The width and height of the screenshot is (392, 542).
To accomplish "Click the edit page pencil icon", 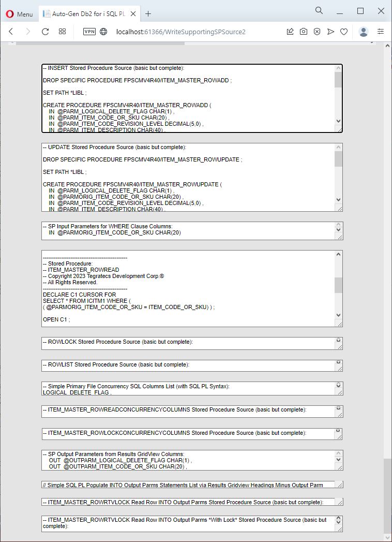I will 290,32.
